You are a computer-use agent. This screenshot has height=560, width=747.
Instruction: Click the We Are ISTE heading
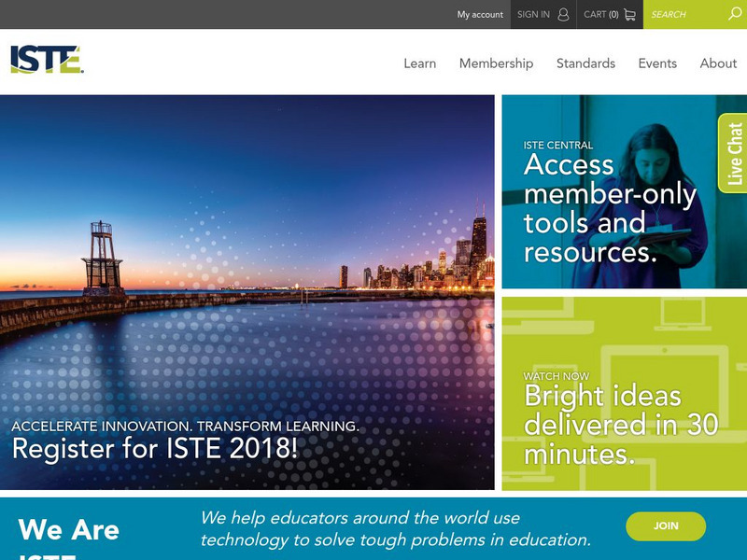(69, 530)
